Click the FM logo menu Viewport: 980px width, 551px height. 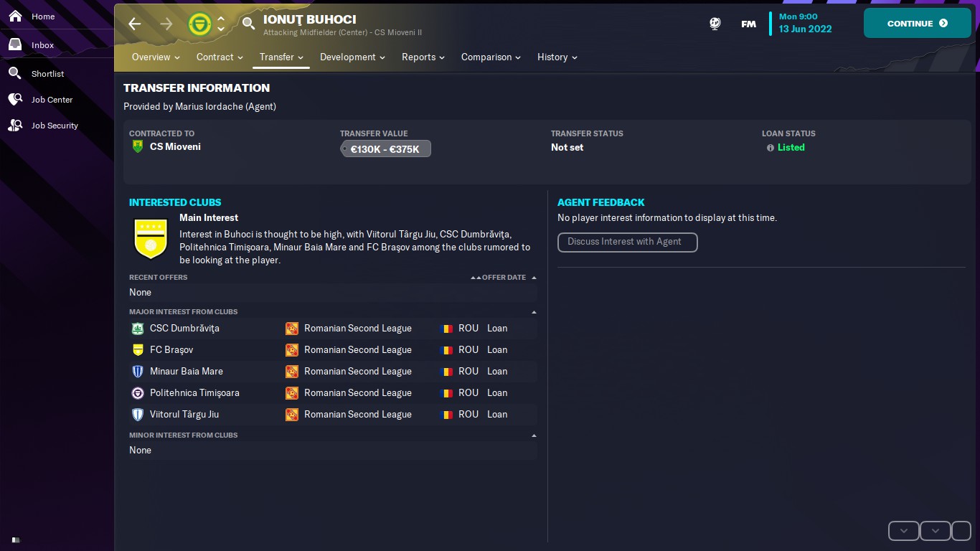[748, 24]
